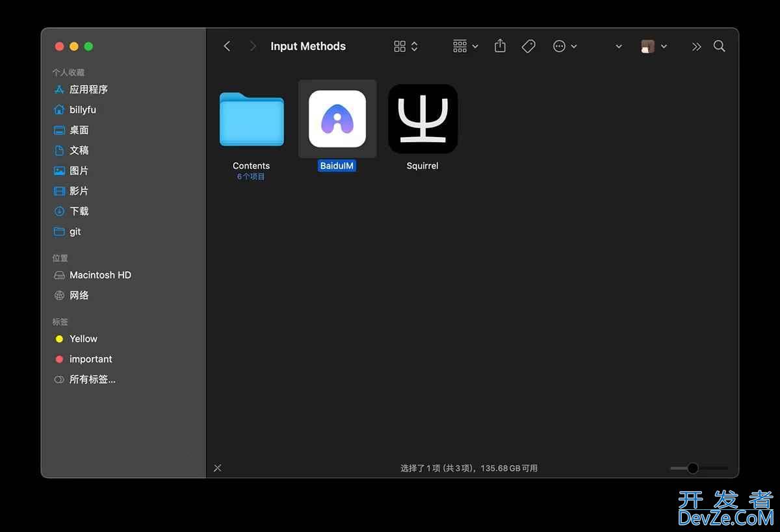Zoom window with green button
Viewport: 780px width, 532px height.
click(88, 46)
